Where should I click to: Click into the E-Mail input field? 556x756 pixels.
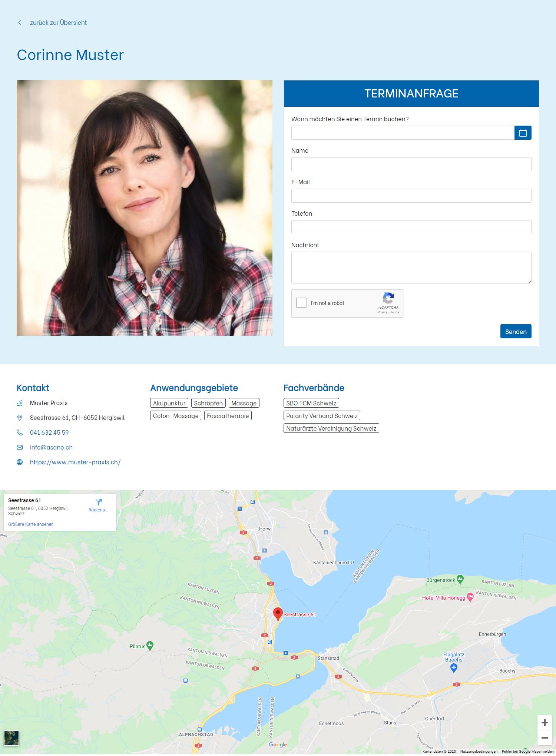pos(411,196)
